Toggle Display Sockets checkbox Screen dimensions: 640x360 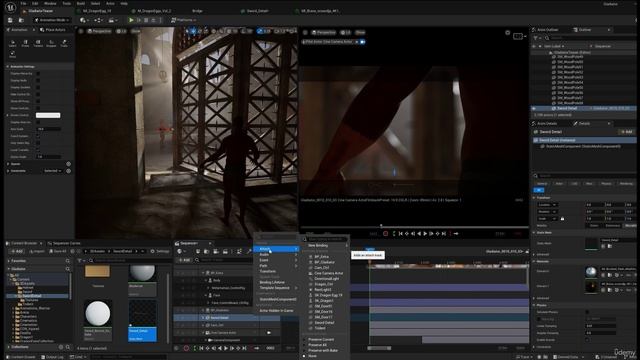[38, 87]
